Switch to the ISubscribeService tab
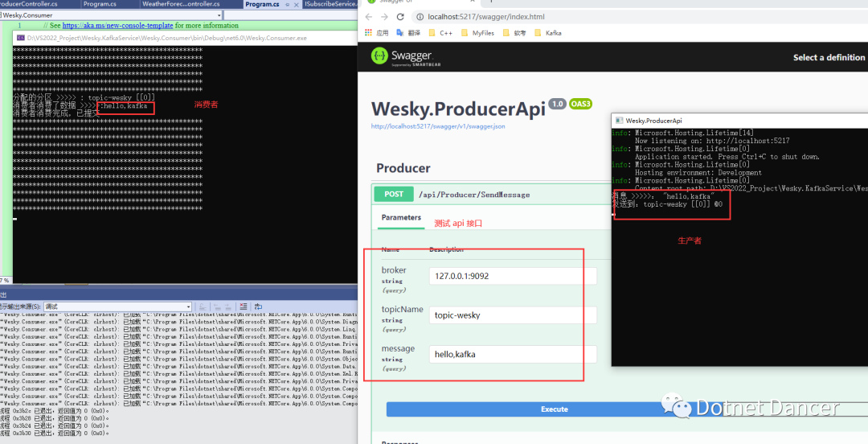Viewport: 868px width, 444px height. click(x=330, y=4)
